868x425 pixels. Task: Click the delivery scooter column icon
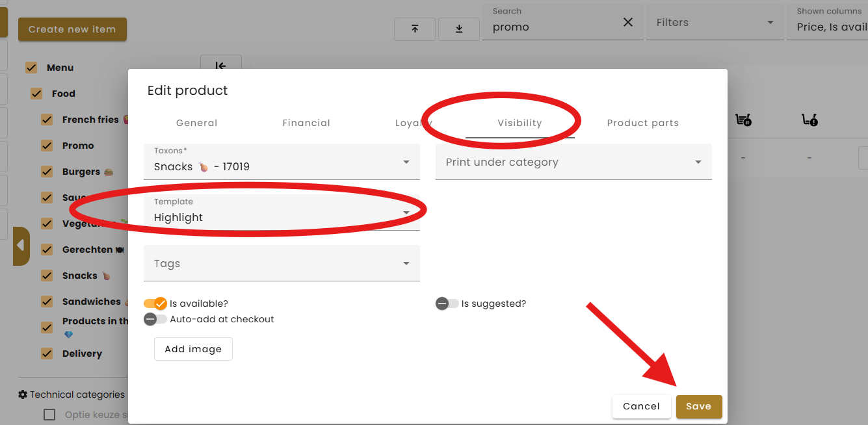[809, 120]
